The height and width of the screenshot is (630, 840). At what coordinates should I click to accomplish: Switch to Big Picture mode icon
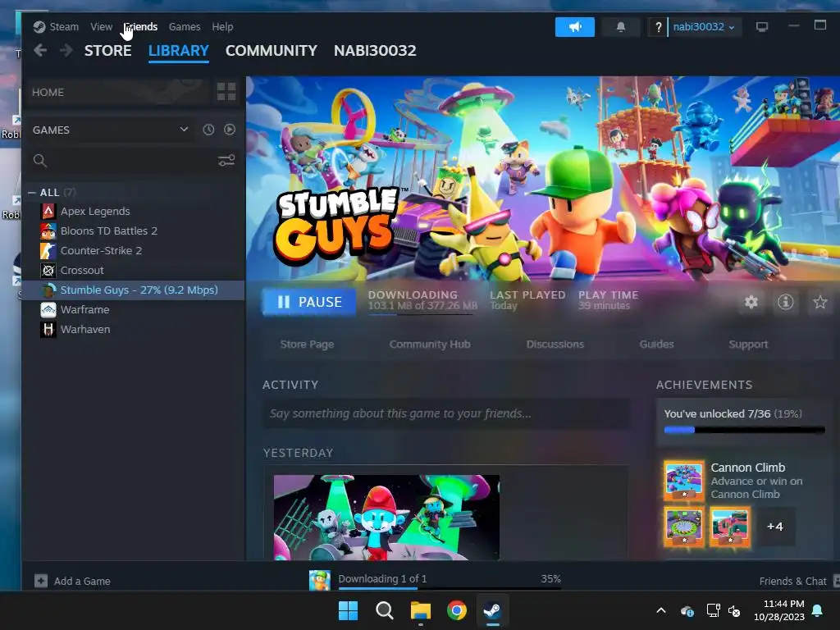click(762, 27)
